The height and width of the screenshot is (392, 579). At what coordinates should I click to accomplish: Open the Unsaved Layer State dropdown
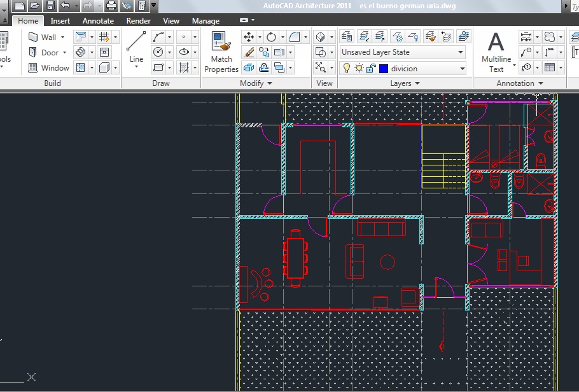point(403,52)
